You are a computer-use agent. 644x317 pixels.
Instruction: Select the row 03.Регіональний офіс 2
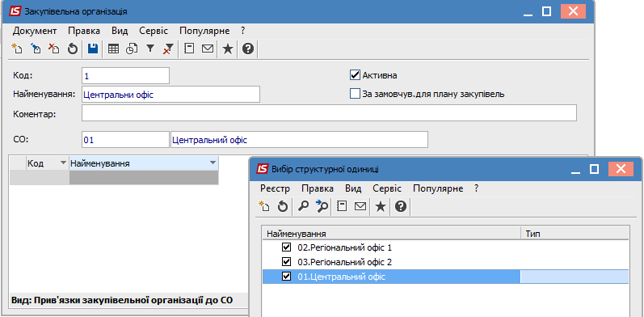(x=445, y=262)
